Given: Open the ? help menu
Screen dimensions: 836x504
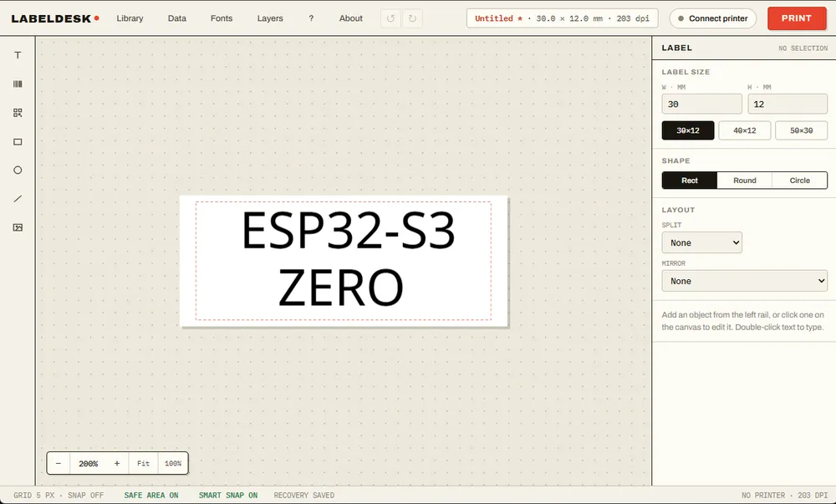Looking at the screenshot, I should (311, 18).
